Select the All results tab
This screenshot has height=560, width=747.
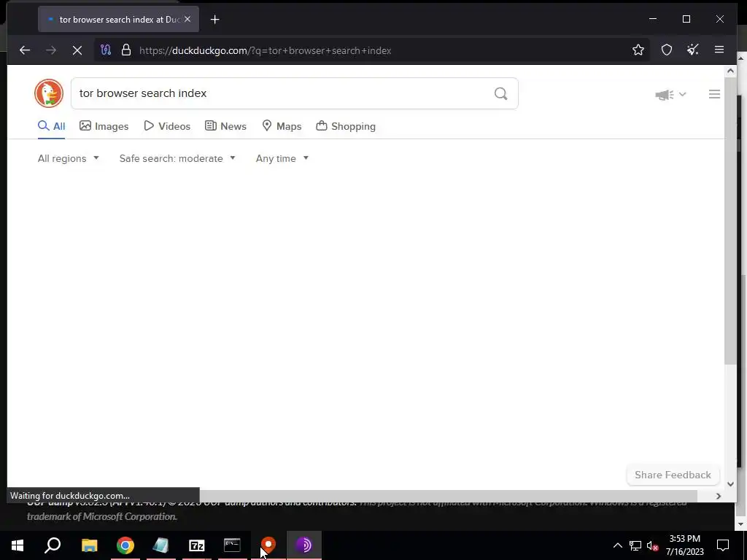[x=52, y=126]
